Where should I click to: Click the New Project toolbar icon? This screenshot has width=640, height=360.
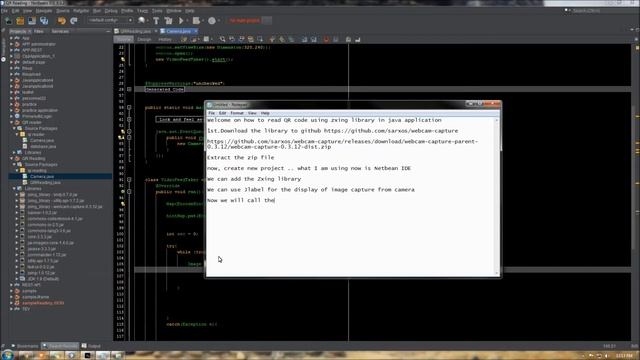point(20,20)
